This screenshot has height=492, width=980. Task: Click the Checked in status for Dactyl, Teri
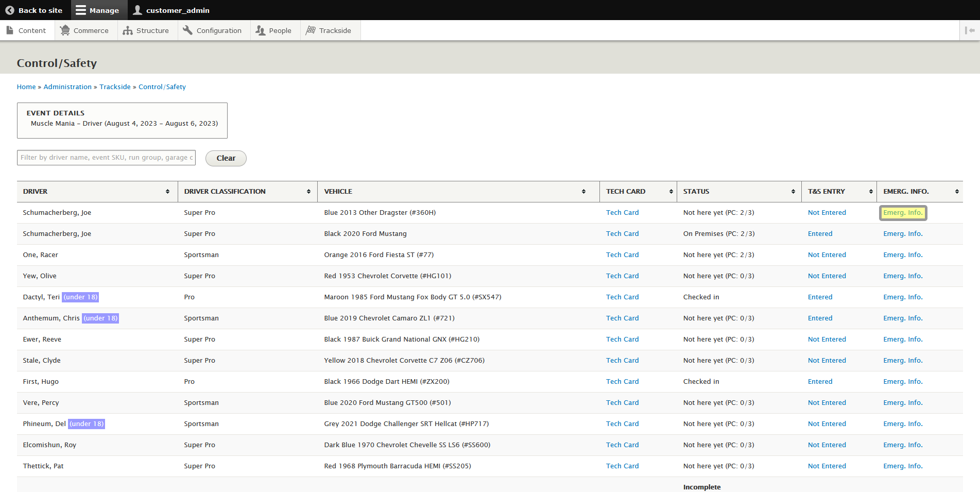[x=701, y=297]
